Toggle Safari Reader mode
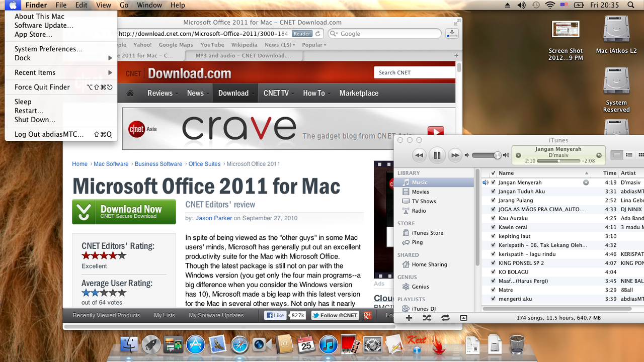The image size is (644, 362). 302,34
